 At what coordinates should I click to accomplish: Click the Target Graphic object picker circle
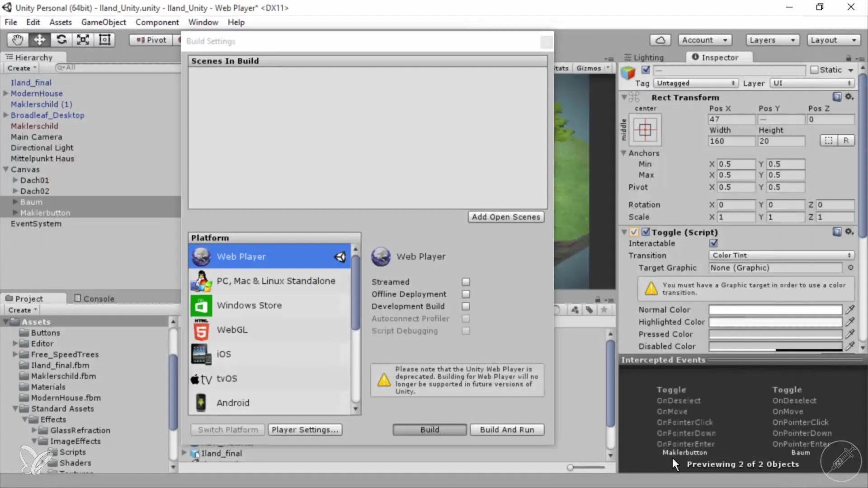tap(850, 267)
